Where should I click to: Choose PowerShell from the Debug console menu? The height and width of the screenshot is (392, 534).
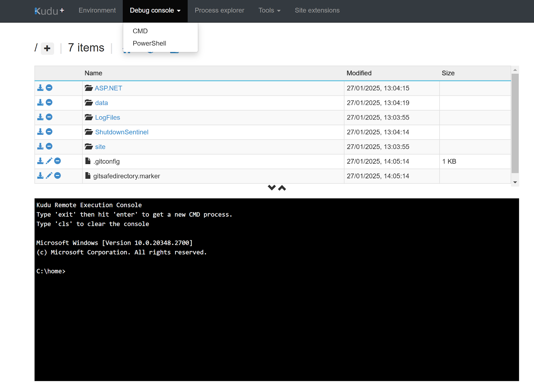pyautogui.click(x=150, y=43)
